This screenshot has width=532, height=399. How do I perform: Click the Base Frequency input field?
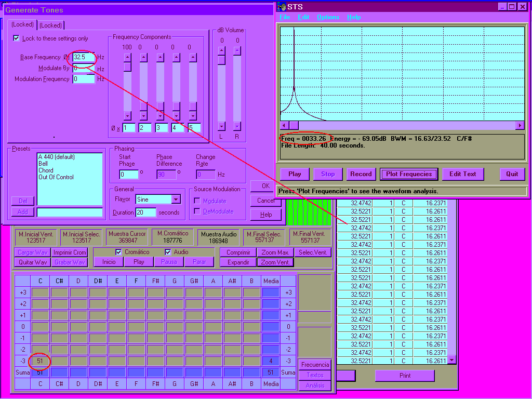(84, 57)
